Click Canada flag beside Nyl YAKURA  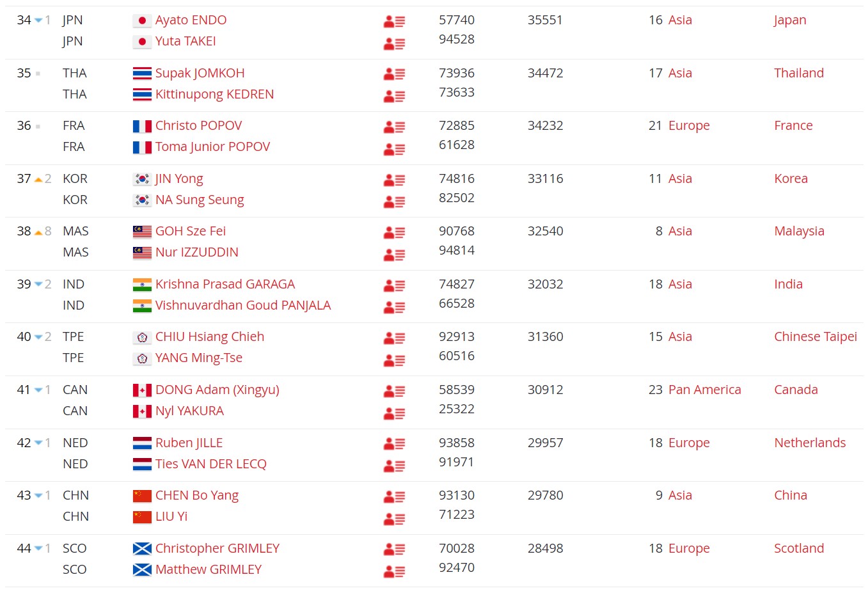(142, 411)
